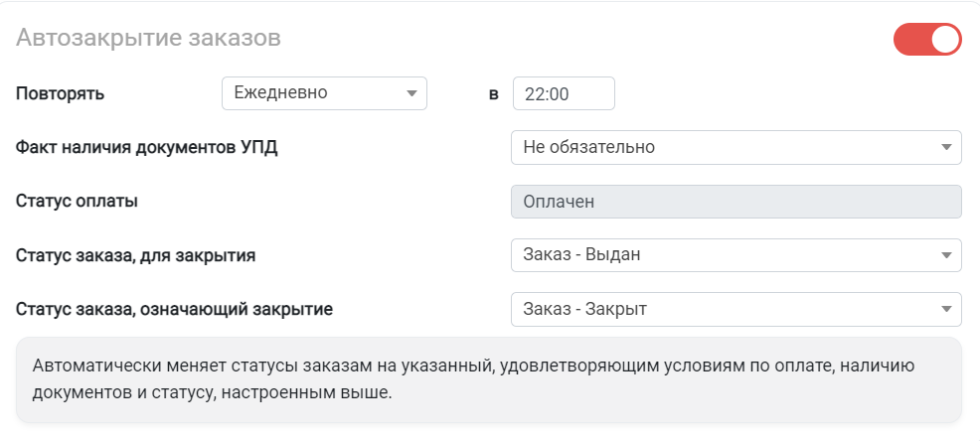Click the arrow icon beside Заказ - Закрыт

click(x=945, y=309)
